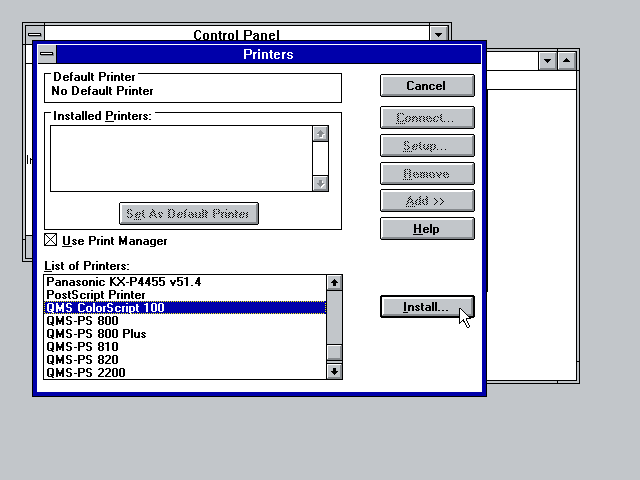This screenshot has width=640, height=480.
Task: Select QMS-PS 2200 printer
Action: pyautogui.click(x=185, y=373)
